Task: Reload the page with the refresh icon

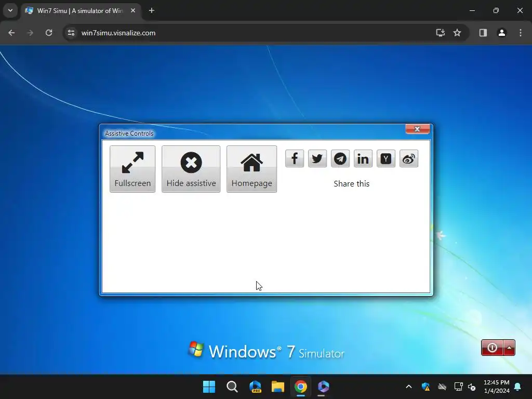Action: 49,33
